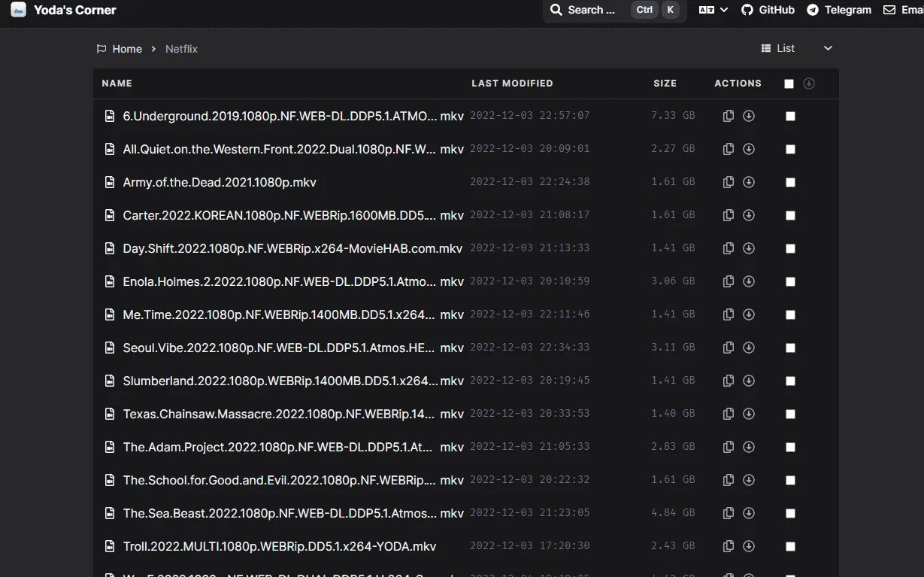Select Me.Time.2022 row checkbox
The height and width of the screenshot is (577, 924).
[x=790, y=314]
